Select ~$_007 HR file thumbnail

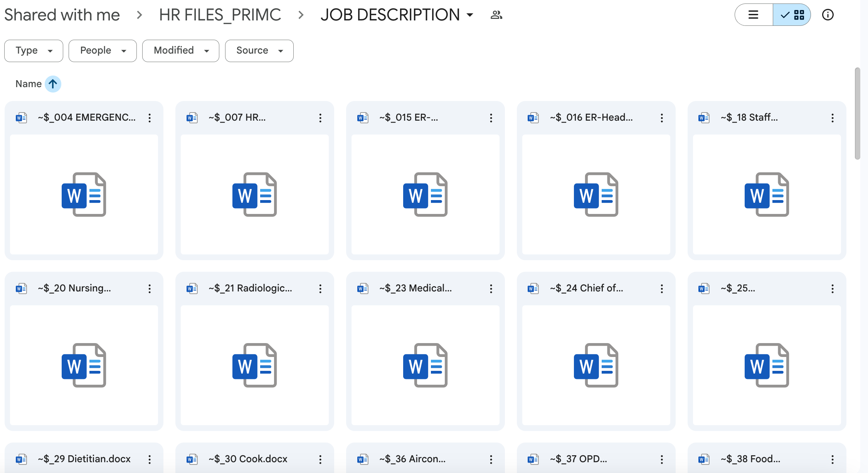[x=255, y=194]
